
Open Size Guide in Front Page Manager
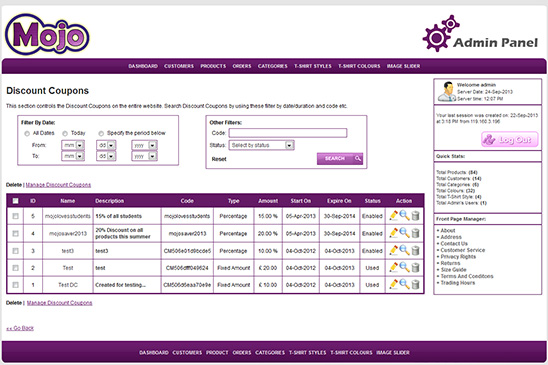pos(453,270)
